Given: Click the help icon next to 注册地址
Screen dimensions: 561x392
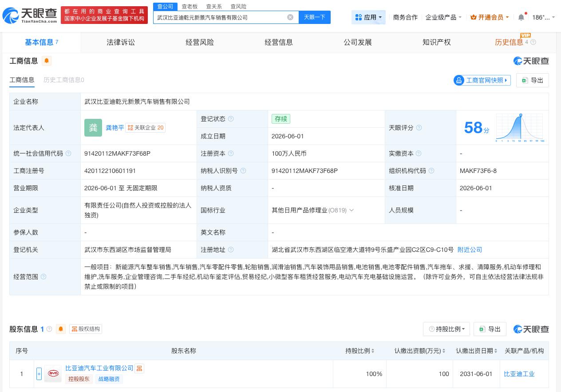Looking at the screenshot, I should (x=230, y=250).
